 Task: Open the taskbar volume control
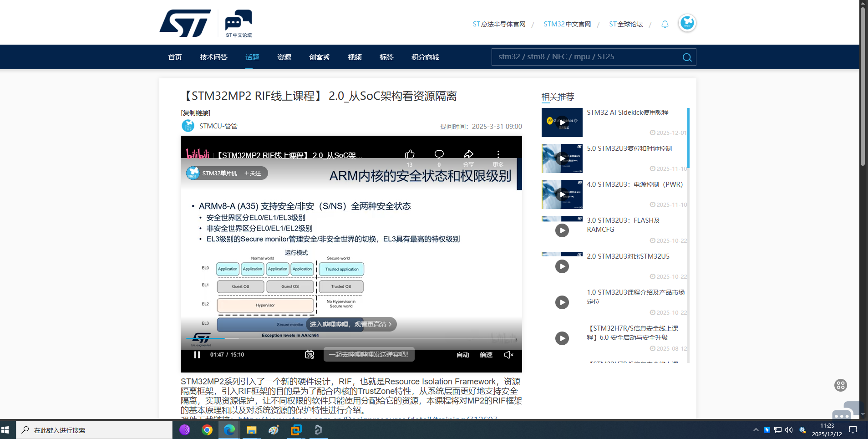[x=789, y=430]
